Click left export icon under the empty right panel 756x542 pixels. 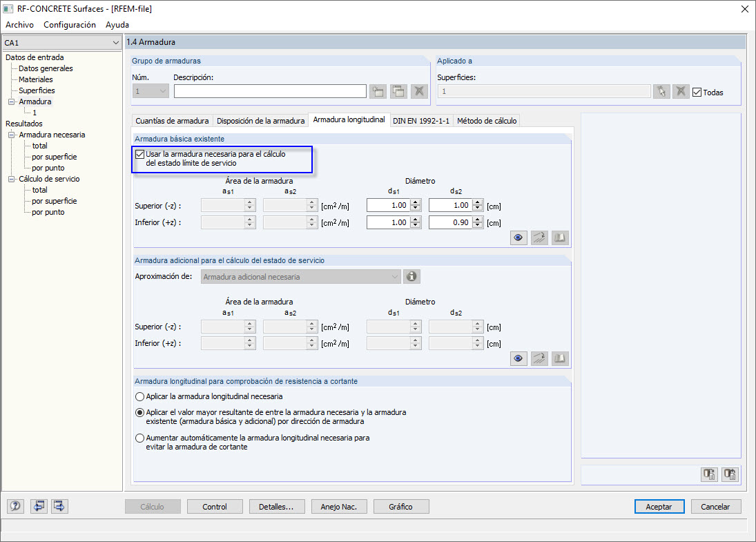(x=709, y=474)
